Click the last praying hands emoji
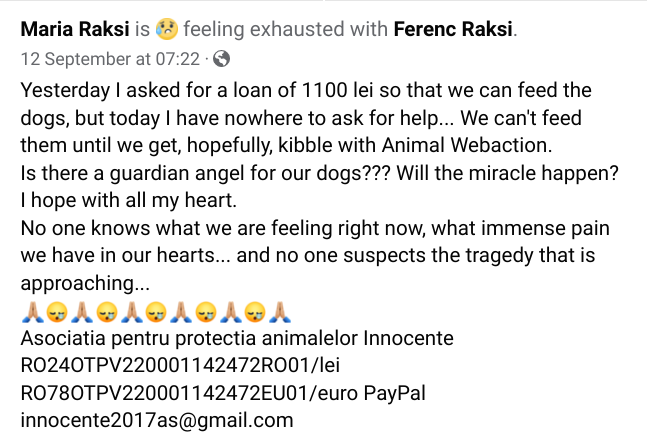 tap(280, 312)
